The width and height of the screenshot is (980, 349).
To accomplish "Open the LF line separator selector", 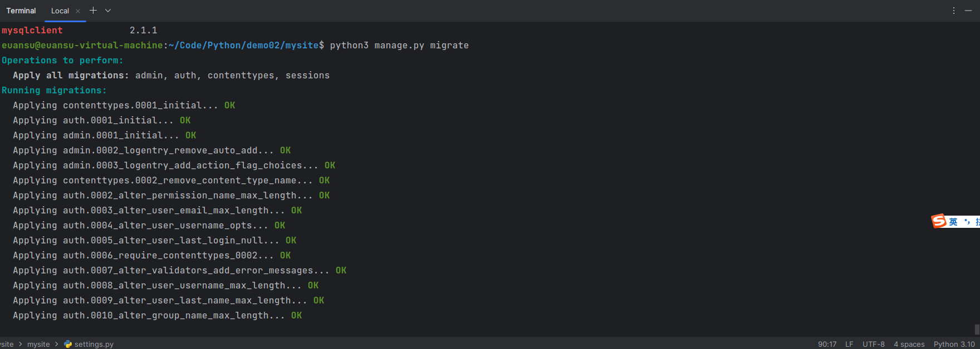I will click(849, 344).
